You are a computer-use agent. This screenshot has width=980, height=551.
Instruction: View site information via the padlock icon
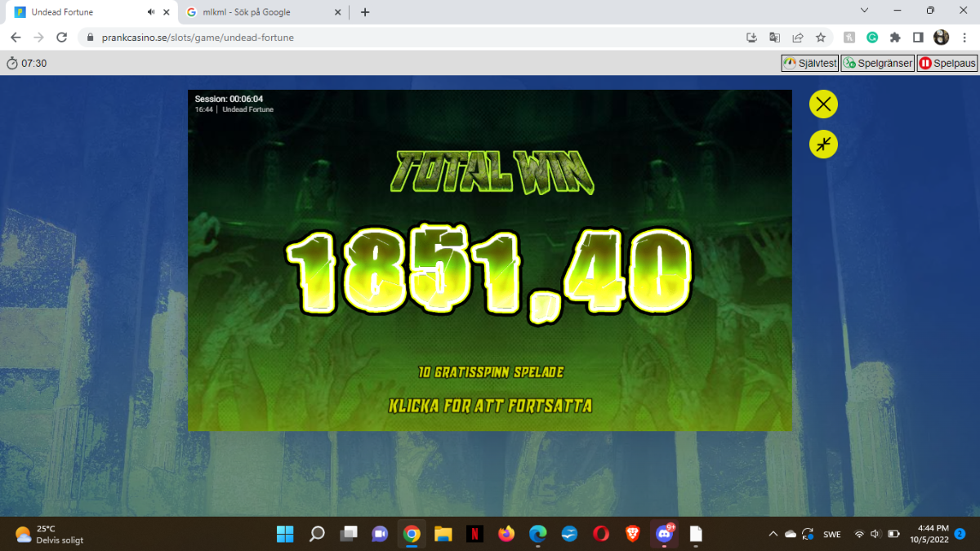(91, 38)
